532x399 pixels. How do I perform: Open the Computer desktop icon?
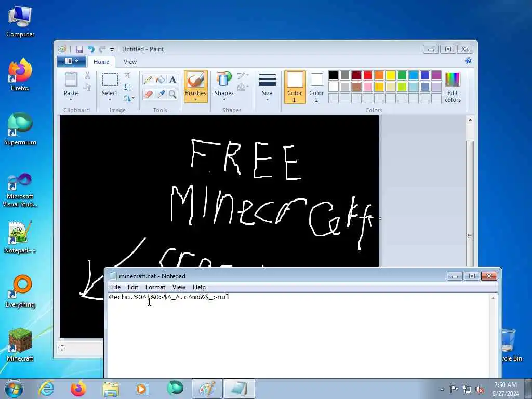20,22
